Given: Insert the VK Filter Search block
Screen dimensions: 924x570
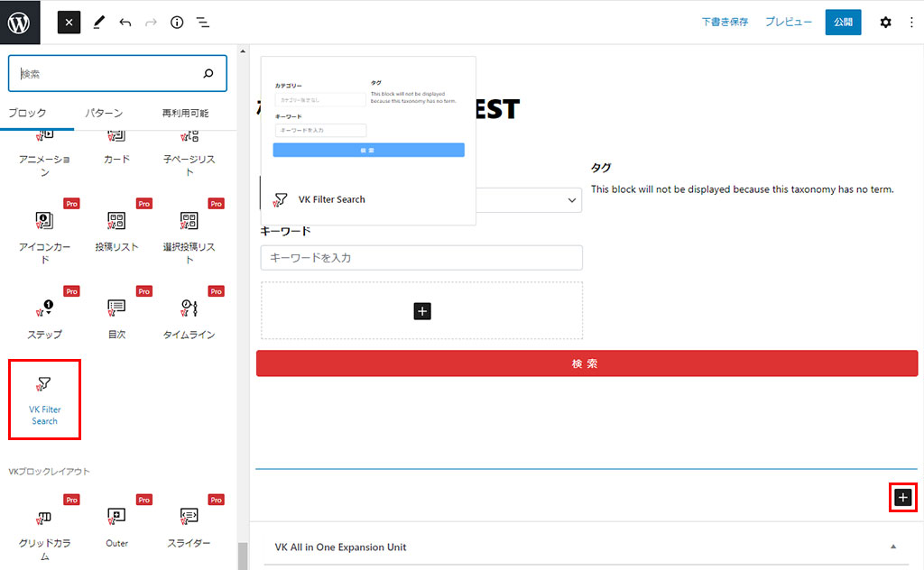Looking at the screenshot, I should pos(44,400).
